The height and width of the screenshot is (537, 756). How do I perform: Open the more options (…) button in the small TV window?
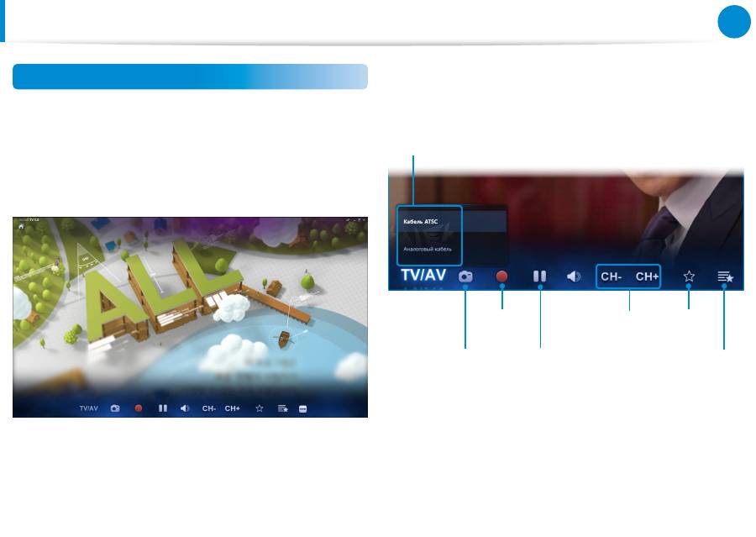coord(302,408)
